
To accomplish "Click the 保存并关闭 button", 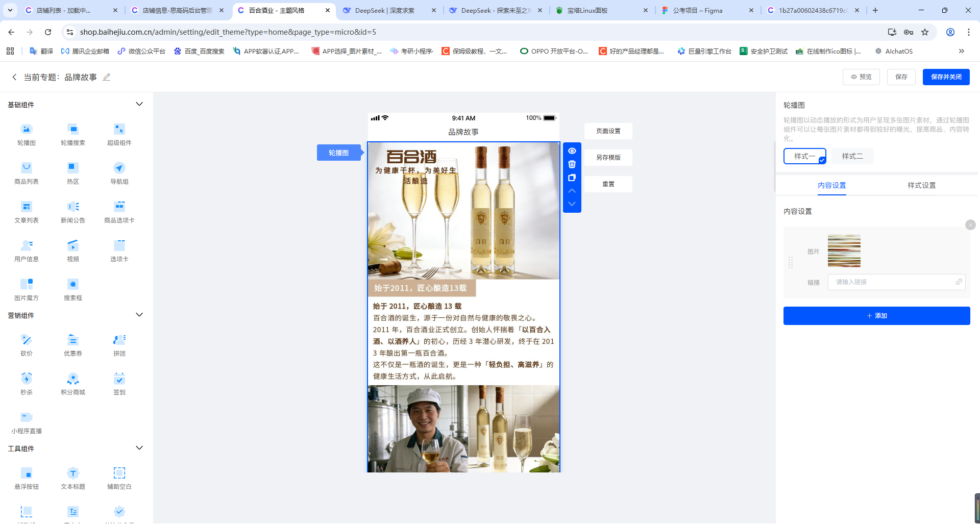I will (946, 77).
